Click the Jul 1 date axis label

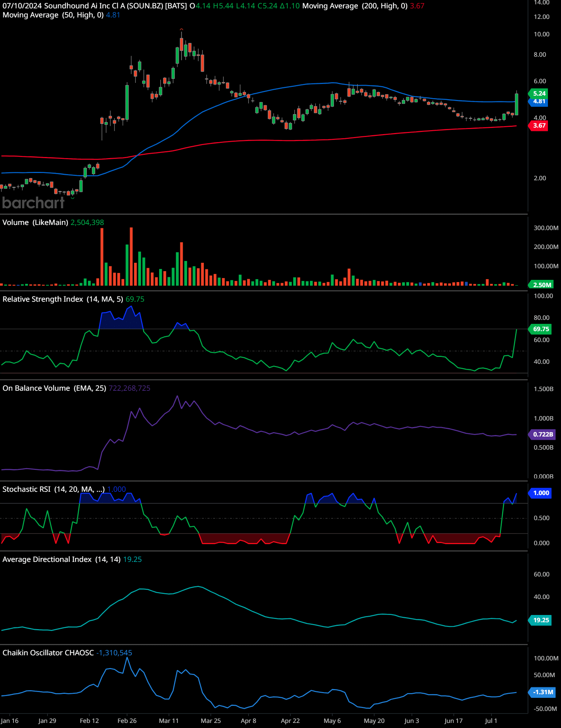491,721
